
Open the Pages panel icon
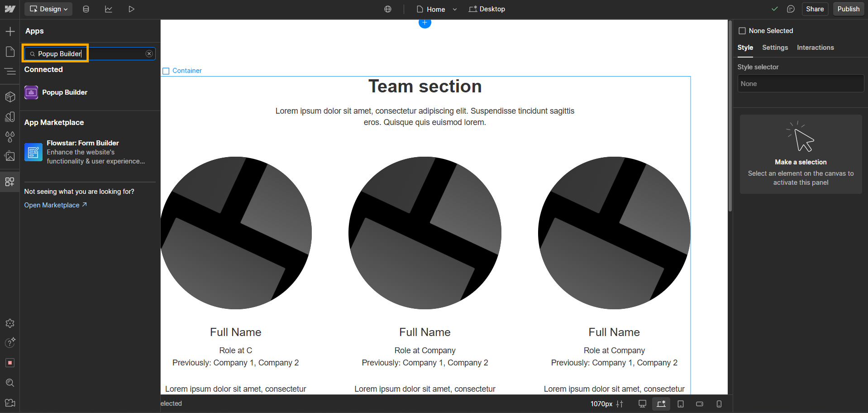(10, 52)
